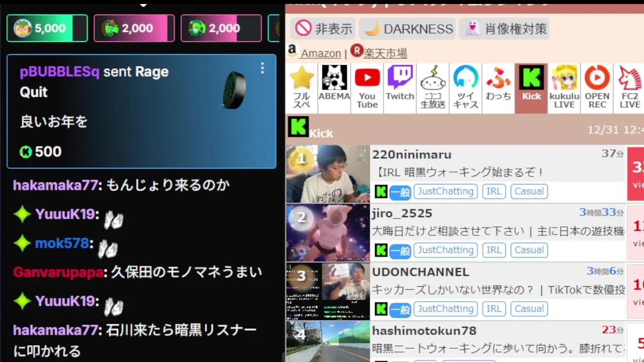Click the jiro_2525 channel name
Viewport: 644px width, 362px height.
402,213
